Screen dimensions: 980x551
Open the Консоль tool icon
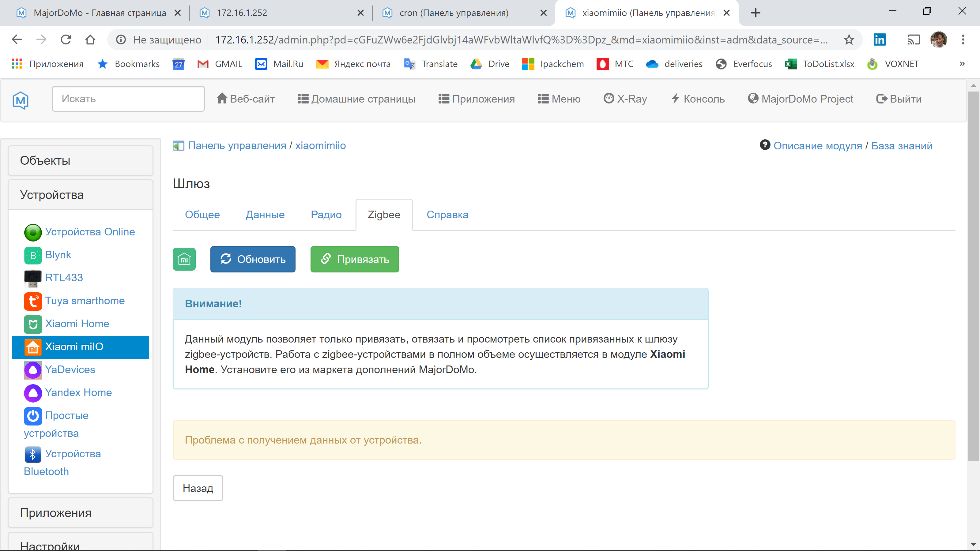[675, 99]
